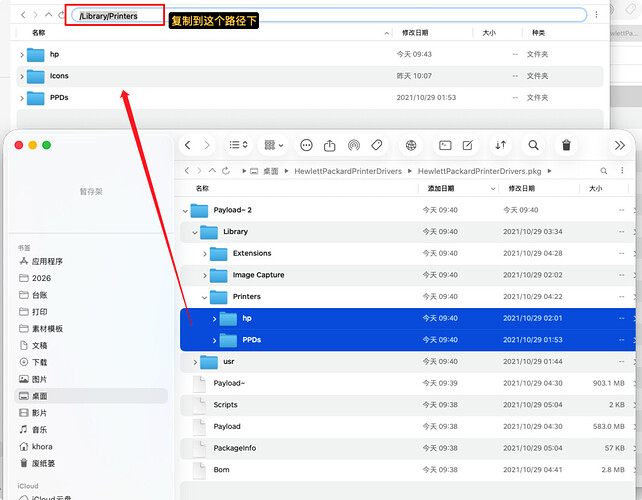642x500 pixels.
Task: Expand the Icons folder in the back window
Action: point(22,76)
